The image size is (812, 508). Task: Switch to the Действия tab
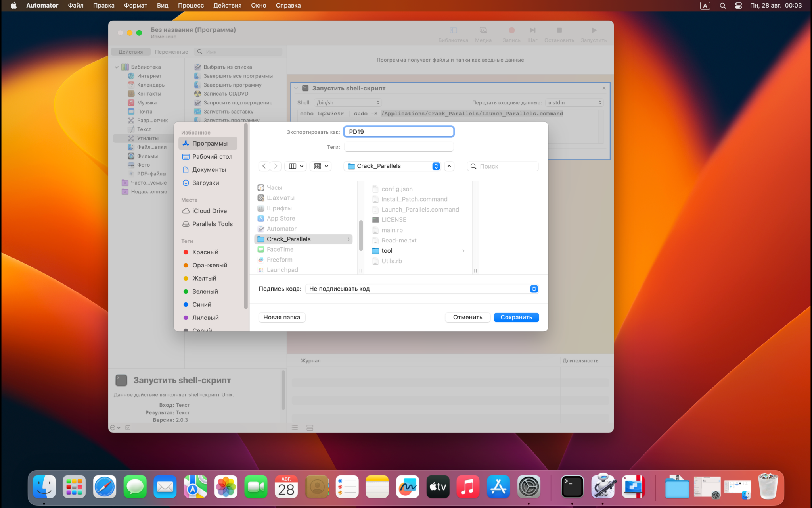tap(130, 52)
